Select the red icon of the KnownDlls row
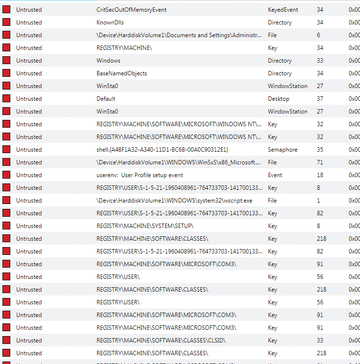This screenshot has width=360, height=364. point(6,22)
